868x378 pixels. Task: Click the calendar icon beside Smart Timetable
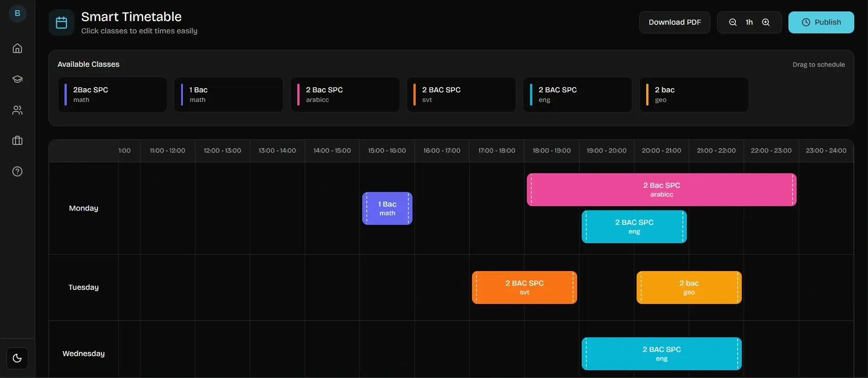61,22
